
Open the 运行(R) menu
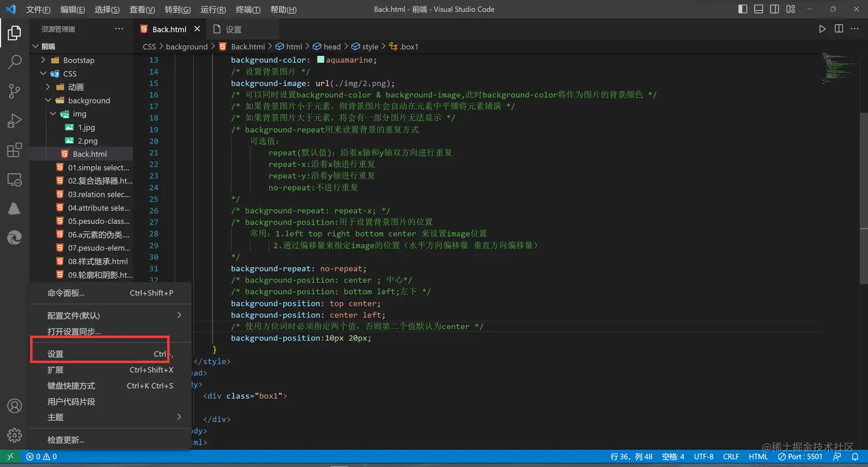(213, 9)
